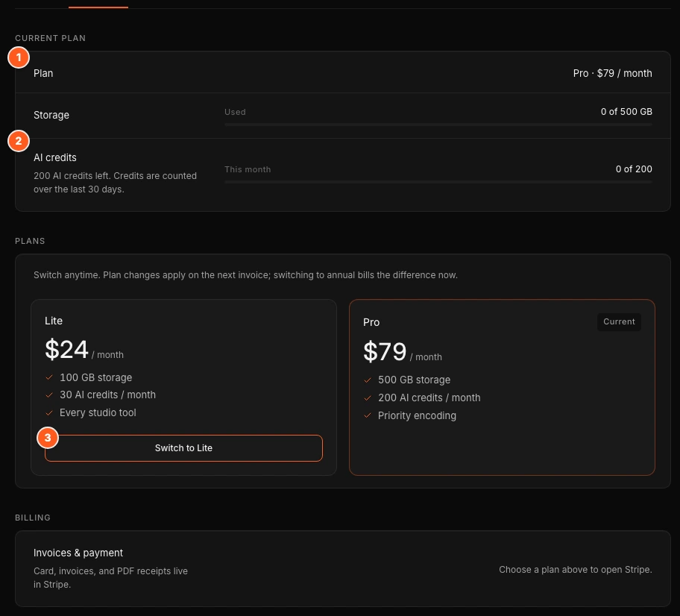This screenshot has height=616, width=680.
Task: Click the Current badge on the Pro card
Action: tap(619, 322)
